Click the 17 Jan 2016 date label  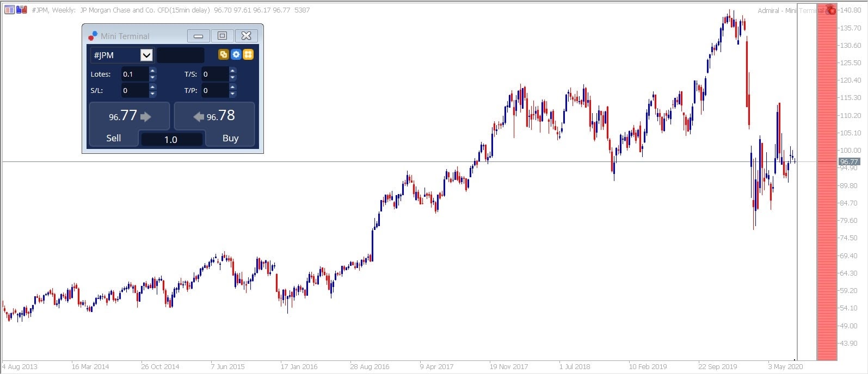[299, 366]
